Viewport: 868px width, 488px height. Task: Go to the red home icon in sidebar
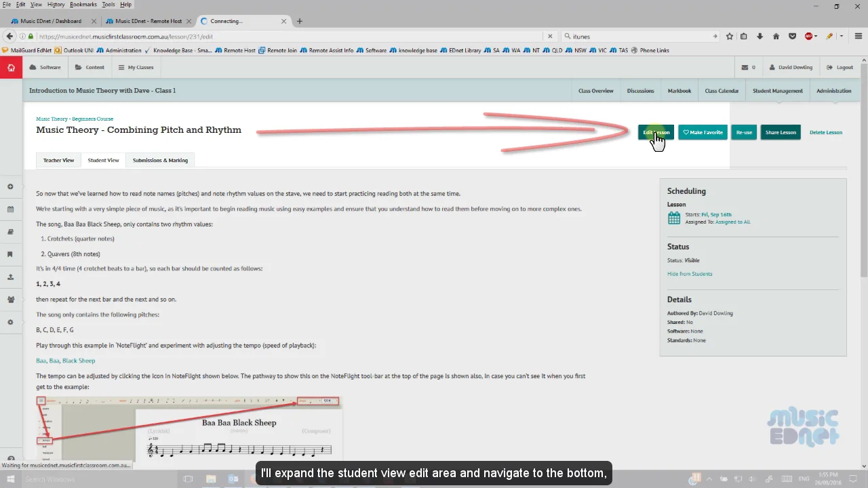coord(11,67)
